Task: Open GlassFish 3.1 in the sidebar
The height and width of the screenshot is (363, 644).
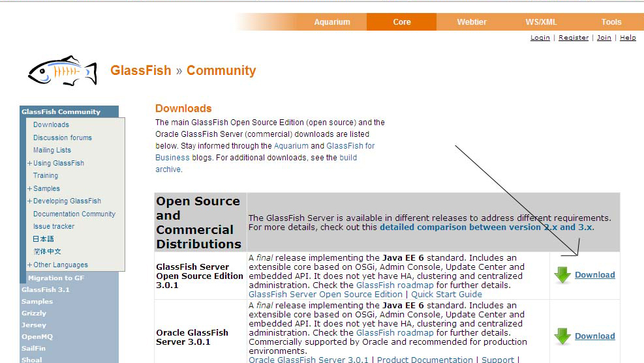Action: [x=46, y=289]
